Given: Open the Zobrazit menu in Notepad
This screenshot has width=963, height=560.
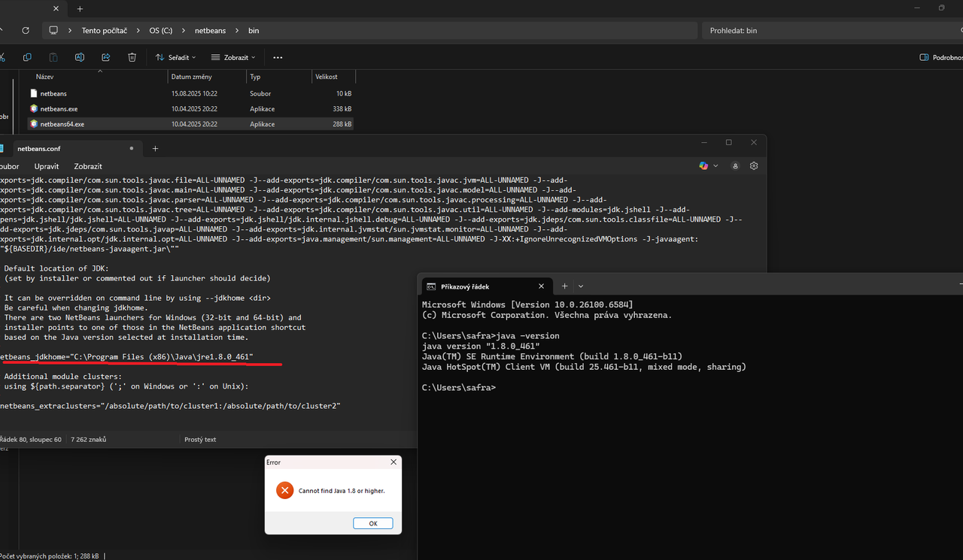Looking at the screenshot, I should coord(88,166).
